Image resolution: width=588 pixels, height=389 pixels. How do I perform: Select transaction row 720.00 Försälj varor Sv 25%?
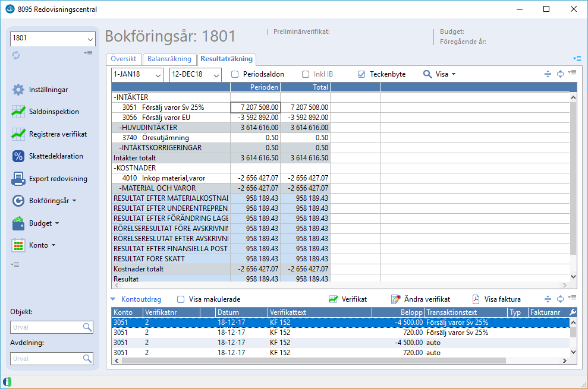click(x=341, y=333)
